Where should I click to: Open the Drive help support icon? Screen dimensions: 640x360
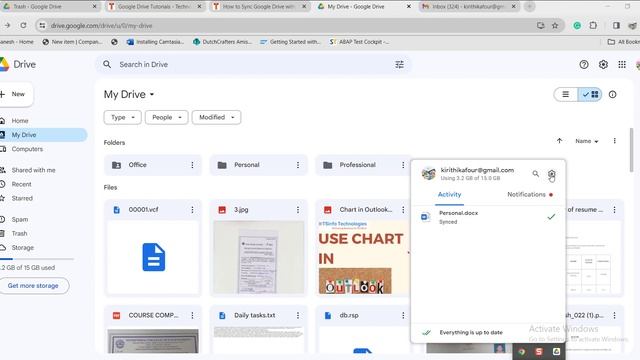point(584,64)
